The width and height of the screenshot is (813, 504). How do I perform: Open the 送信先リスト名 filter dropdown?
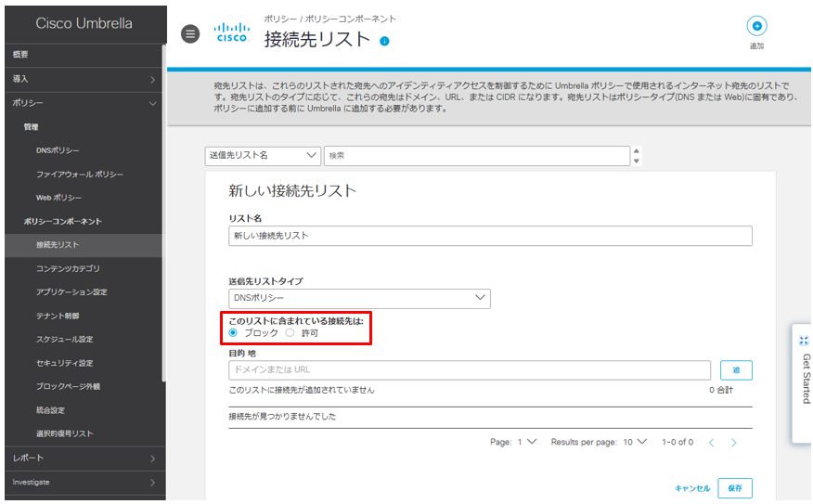[263, 156]
